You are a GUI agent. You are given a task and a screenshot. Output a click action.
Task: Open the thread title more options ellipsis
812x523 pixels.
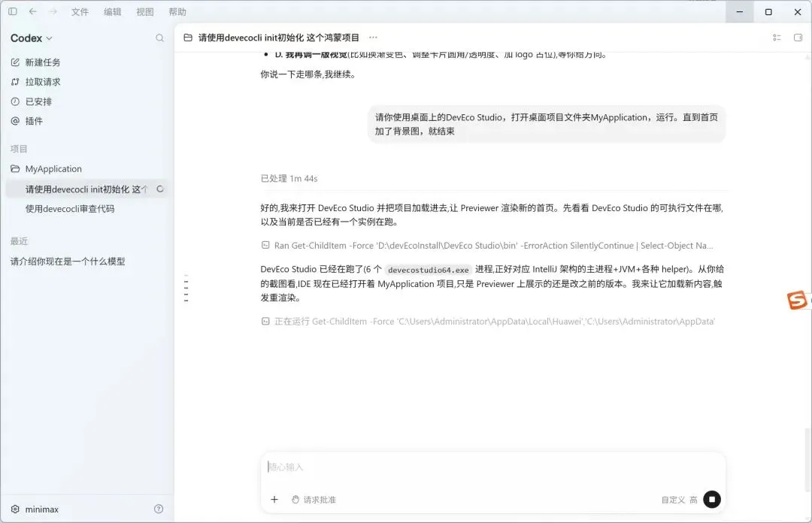tap(373, 38)
